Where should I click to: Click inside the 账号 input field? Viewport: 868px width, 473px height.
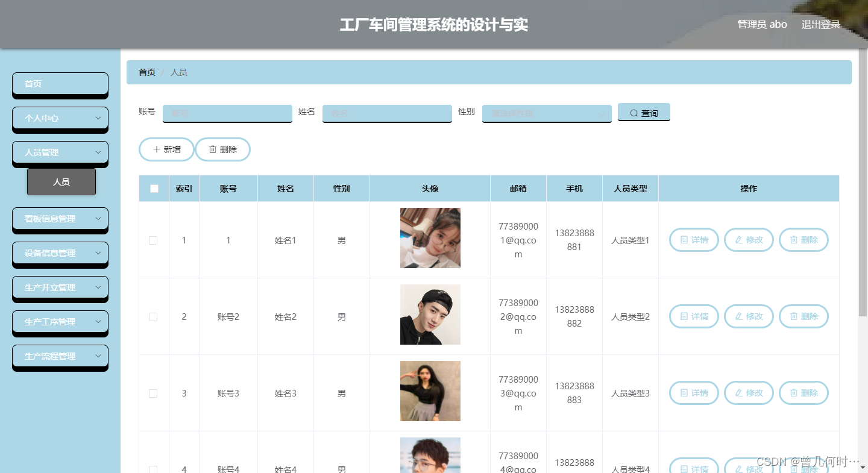(227, 113)
